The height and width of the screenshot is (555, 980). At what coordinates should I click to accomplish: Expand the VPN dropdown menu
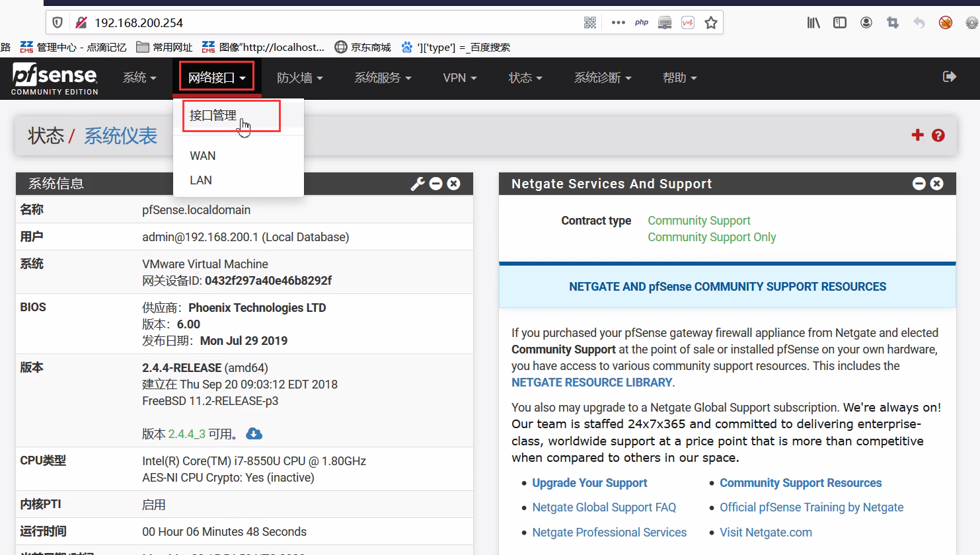click(x=460, y=78)
